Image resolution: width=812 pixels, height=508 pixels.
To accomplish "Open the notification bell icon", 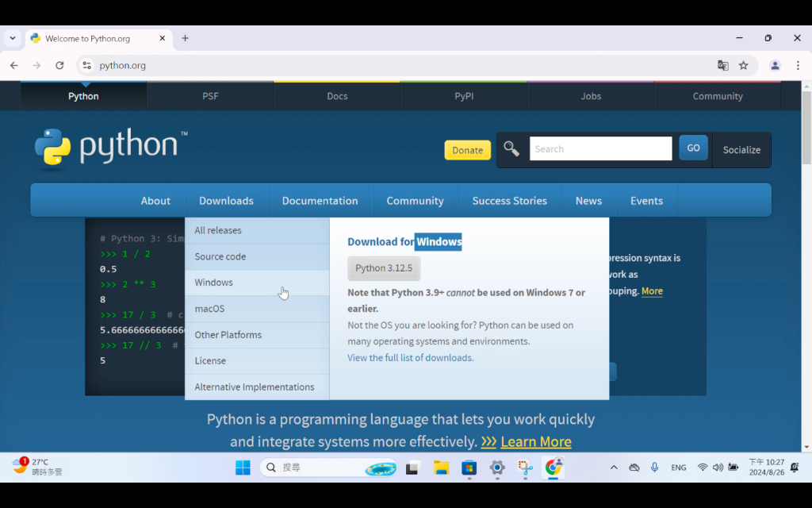I will 795,468.
